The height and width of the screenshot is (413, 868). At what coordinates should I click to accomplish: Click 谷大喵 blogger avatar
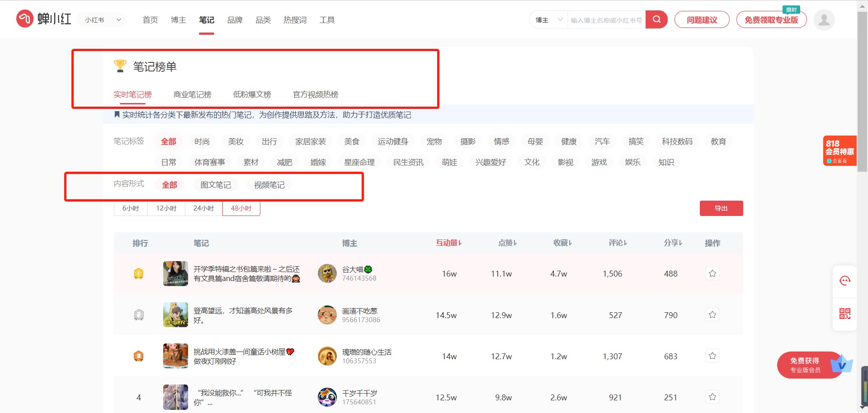327,273
